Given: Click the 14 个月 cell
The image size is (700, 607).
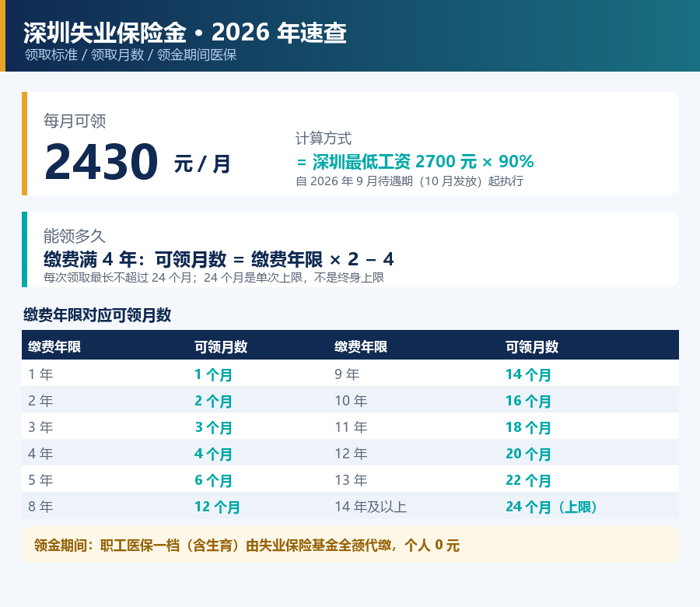Looking at the screenshot, I should pos(529,374).
